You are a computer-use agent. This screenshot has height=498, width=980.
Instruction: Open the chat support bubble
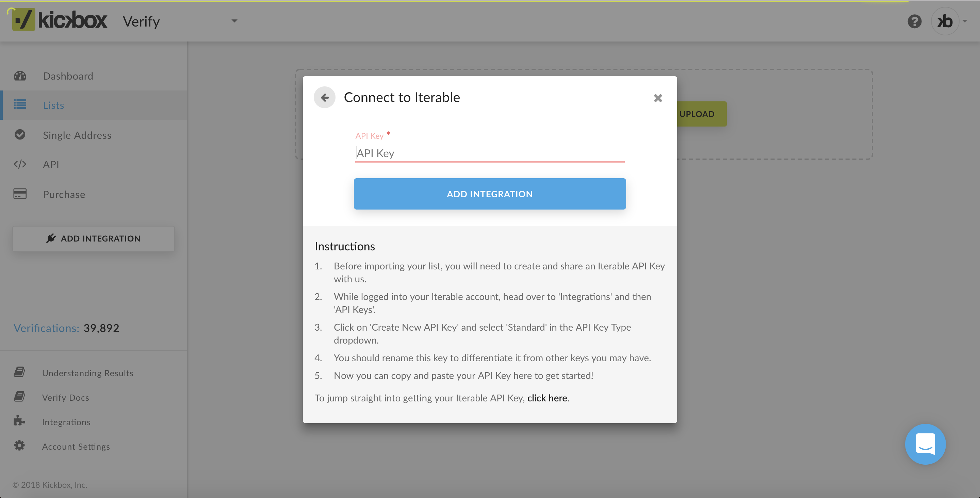(925, 444)
